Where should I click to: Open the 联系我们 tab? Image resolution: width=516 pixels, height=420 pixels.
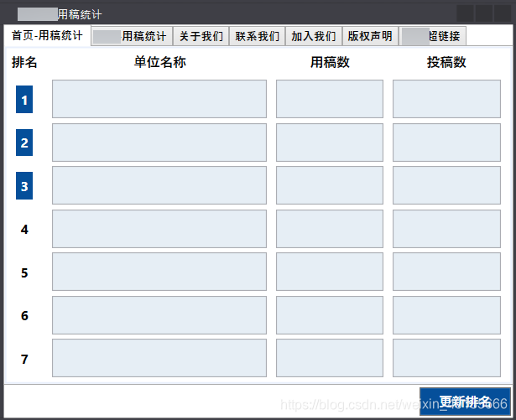[258, 36]
